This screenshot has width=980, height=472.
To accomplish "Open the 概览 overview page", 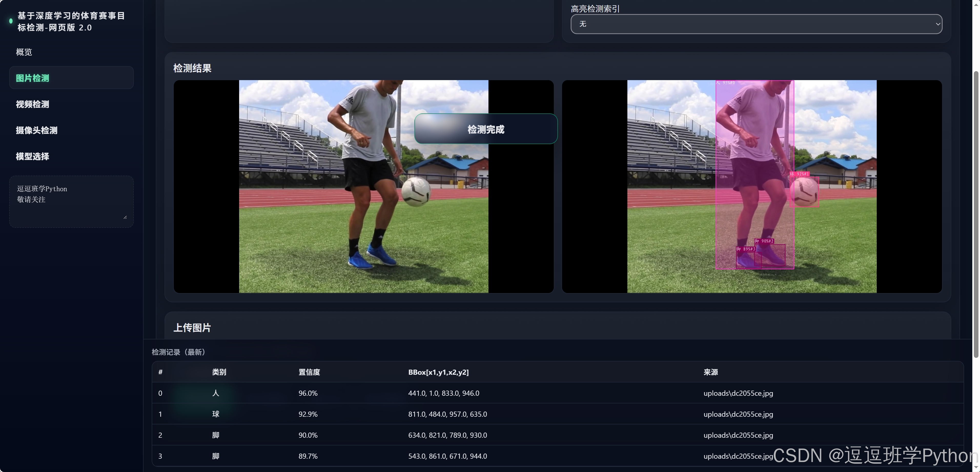I will pyautogui.click(x=24, y=52).
